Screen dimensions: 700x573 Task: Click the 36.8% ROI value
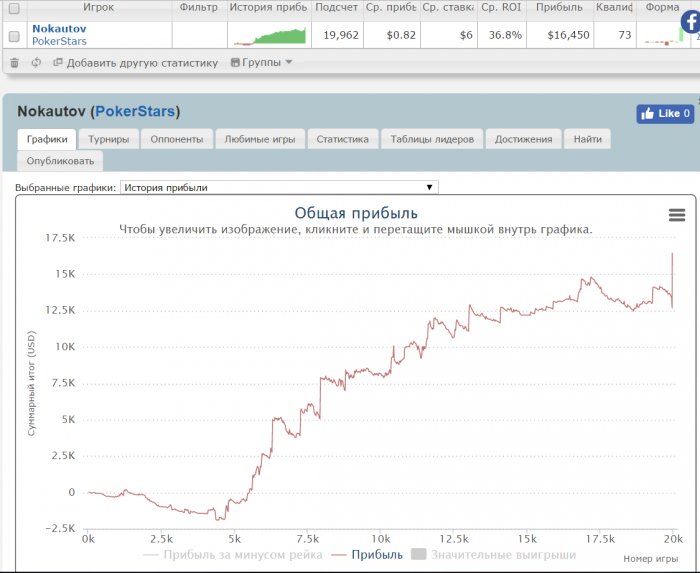tap(505, 35)
